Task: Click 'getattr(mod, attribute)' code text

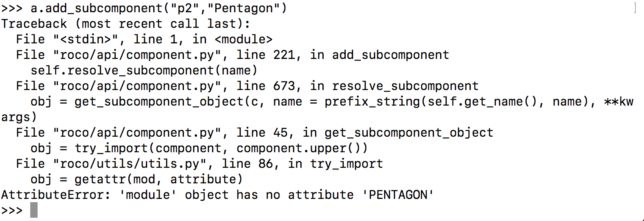Action: coord(159,179)
